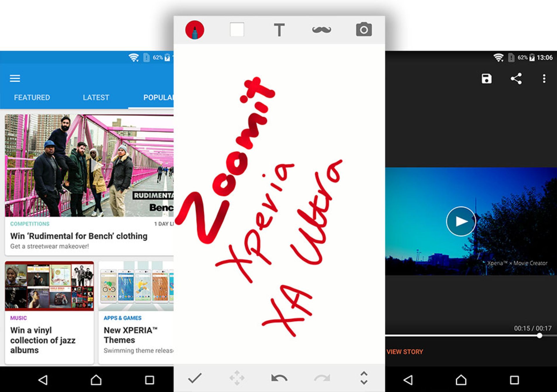This screenshot has width=557, height=392.
Task: Confirm the sketch with the checkmark icon
Action: tap(195, 378)
